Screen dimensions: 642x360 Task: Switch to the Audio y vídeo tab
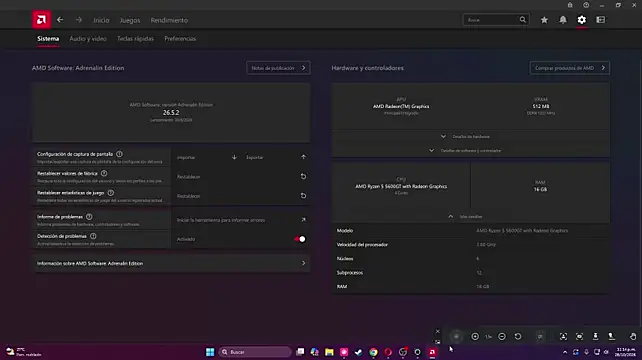(x=88, y=38)
